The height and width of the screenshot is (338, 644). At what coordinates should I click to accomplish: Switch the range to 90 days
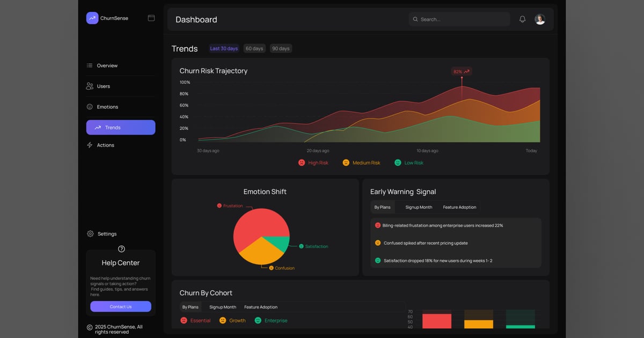tap(281, 49)
